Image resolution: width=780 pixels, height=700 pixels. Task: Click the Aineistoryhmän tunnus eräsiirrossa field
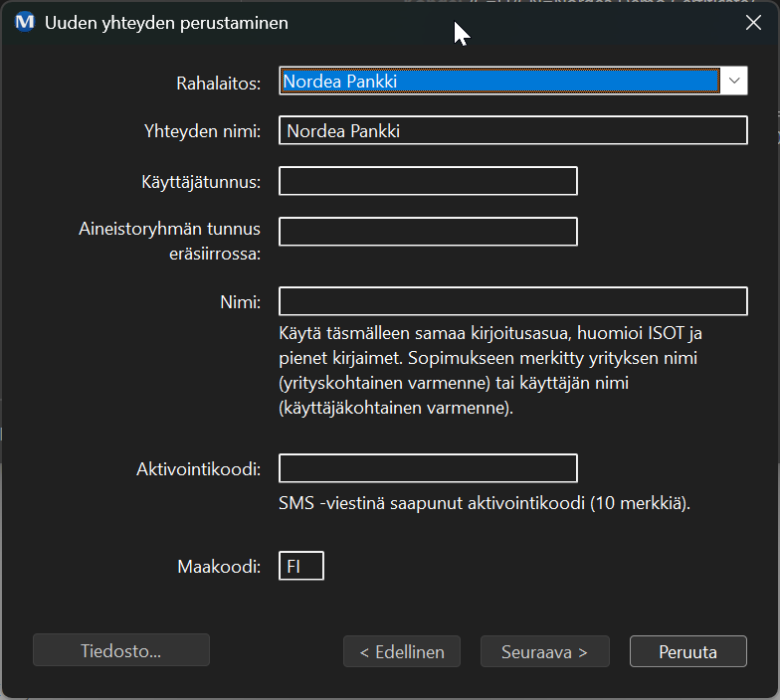click(x=428, y=231)
